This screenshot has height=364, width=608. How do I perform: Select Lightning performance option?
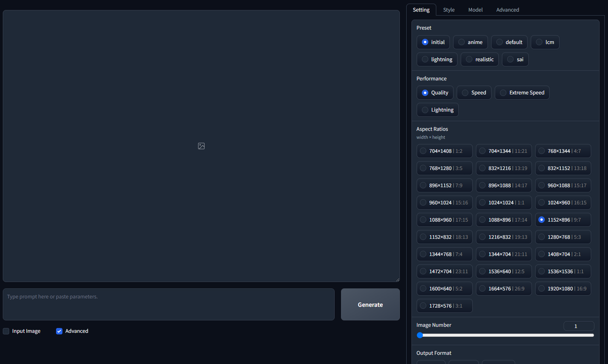pyautogui.click(x=437, y=110)
